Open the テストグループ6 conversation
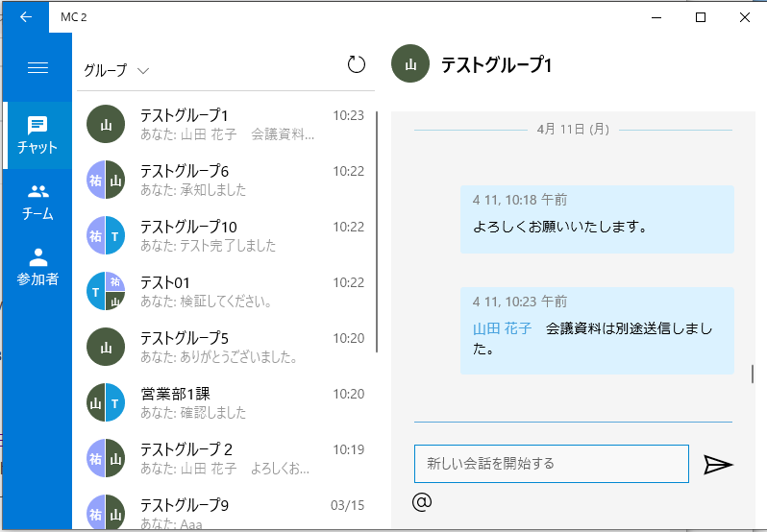This screenshot has height=532, width=767. pyautogui.click(x=226, y=180)
